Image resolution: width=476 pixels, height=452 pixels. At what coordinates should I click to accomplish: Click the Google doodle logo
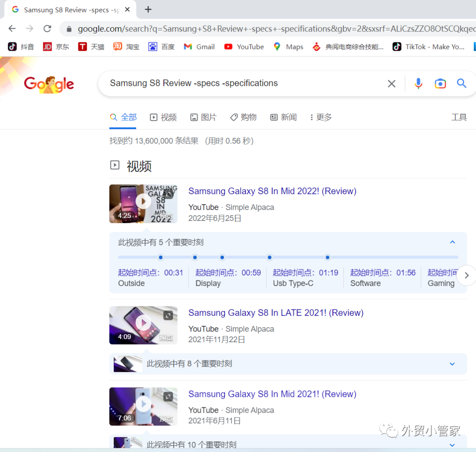point(49,84)
